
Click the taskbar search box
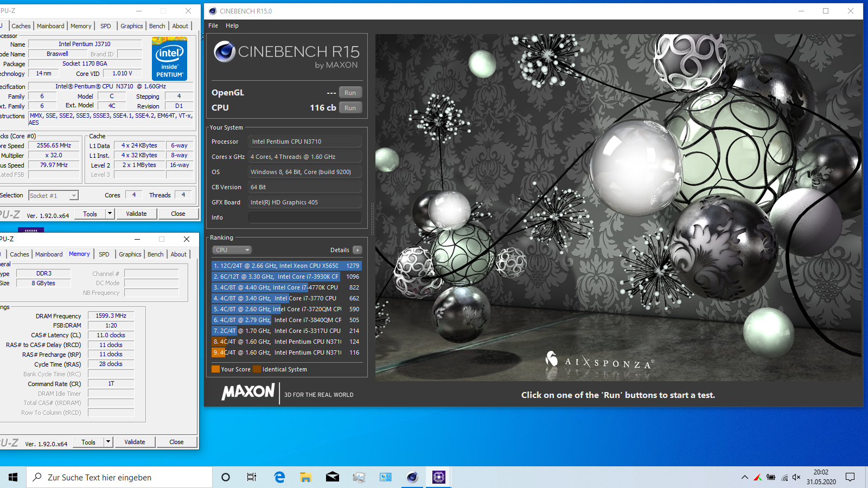[x=119, y=477]
